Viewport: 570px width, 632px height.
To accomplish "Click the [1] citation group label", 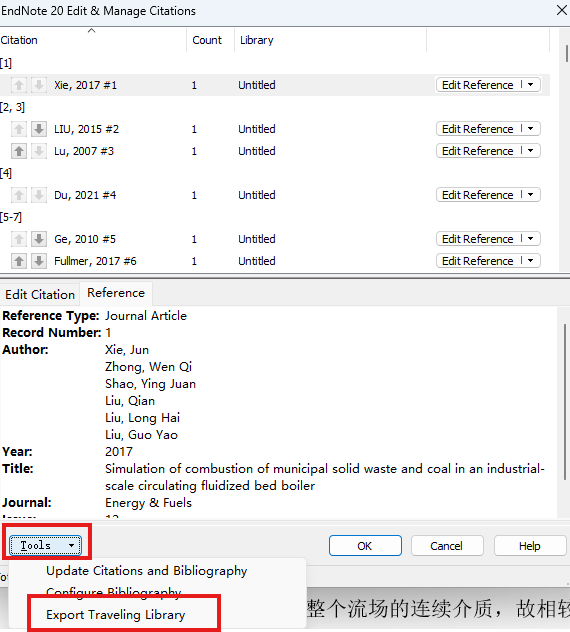I will [x=6, y=63].
